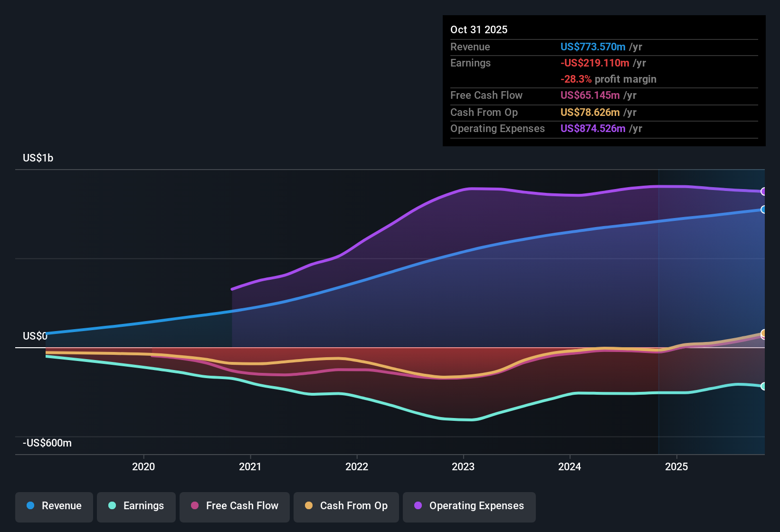
Task: Toggle the Earnings series visibility
Action: click(x=136, y=506)
